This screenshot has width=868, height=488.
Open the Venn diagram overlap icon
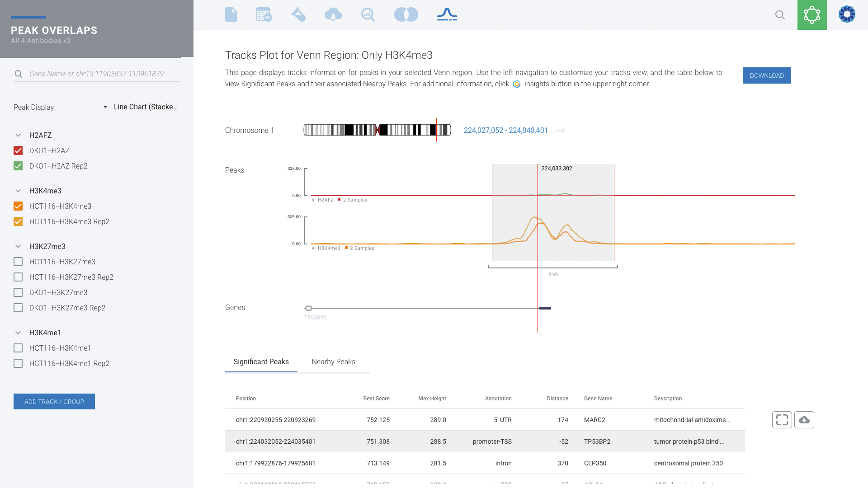(x=406, y=14)
